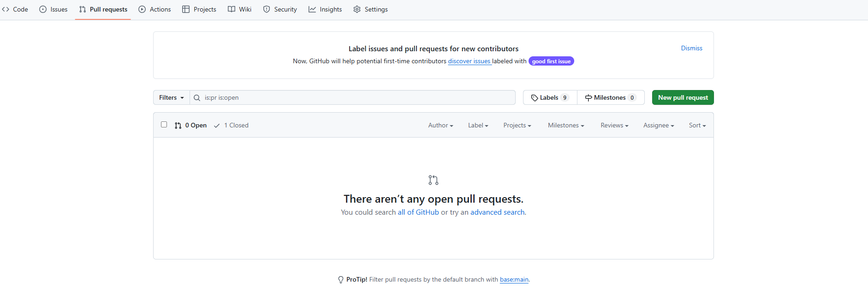Click the good first issue label
The width and height of the screenshot is (868, 301).
point(551,61)
